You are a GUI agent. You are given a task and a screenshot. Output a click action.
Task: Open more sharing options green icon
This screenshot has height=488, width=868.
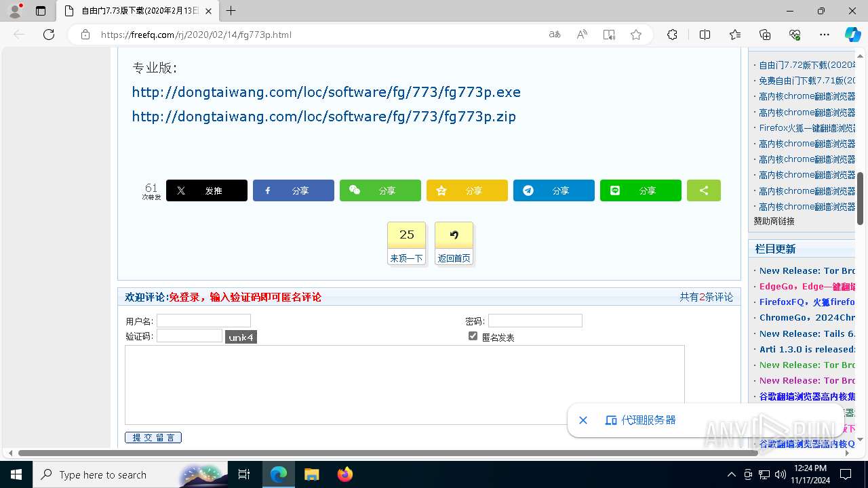pyautogui.click(x=704, y=190)
